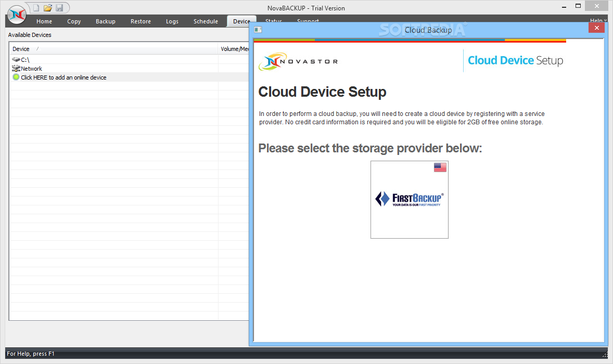Open the Copy tab
Viewport: 613px width, 364px height.
click(x=74, y=21)
